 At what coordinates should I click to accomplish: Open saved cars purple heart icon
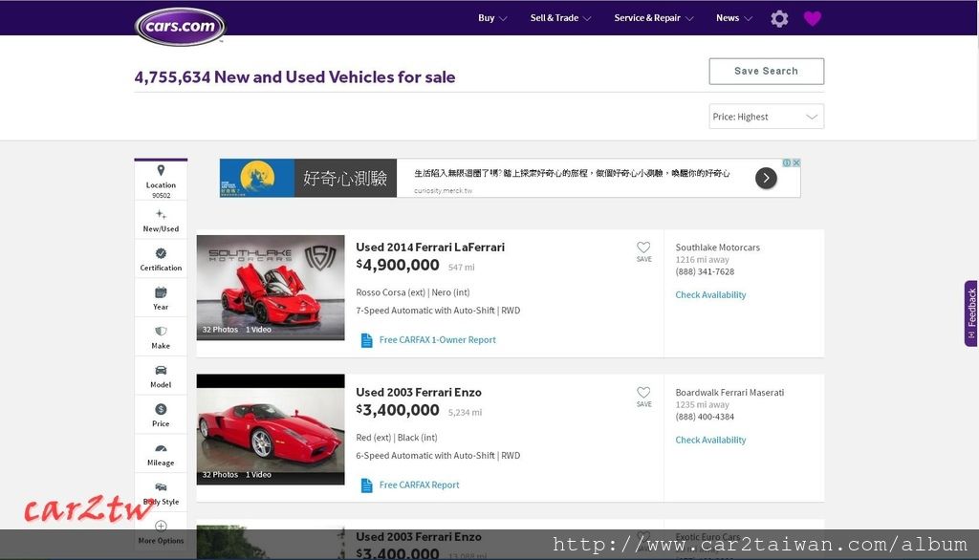(x=813, y=19)
